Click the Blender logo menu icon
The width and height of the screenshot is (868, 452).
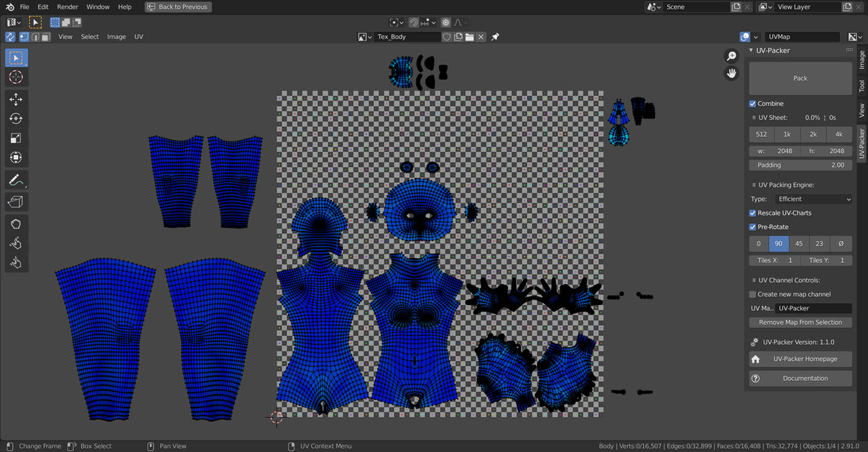[10, 7]
